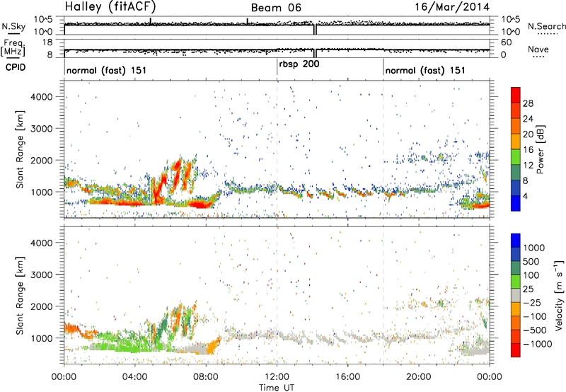This screenshot has width=566, height=392.
Task: Select the 'Beam 06' heading
Action: tap(276, 8)
